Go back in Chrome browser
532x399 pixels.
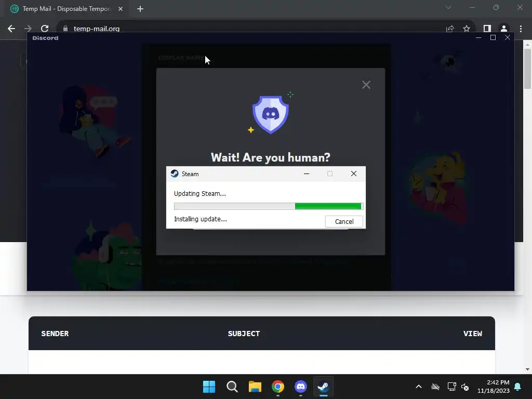click(x=11, y=29)
